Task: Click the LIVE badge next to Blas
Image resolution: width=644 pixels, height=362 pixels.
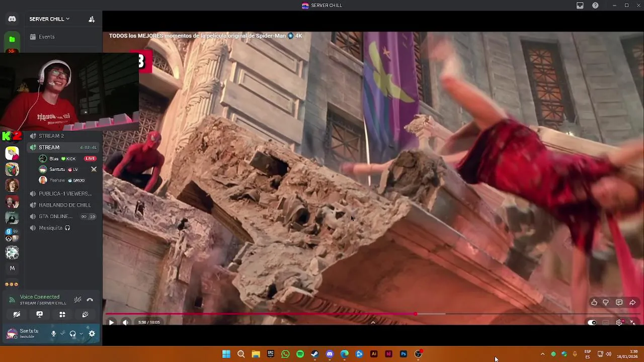Action: click(91, 158)
